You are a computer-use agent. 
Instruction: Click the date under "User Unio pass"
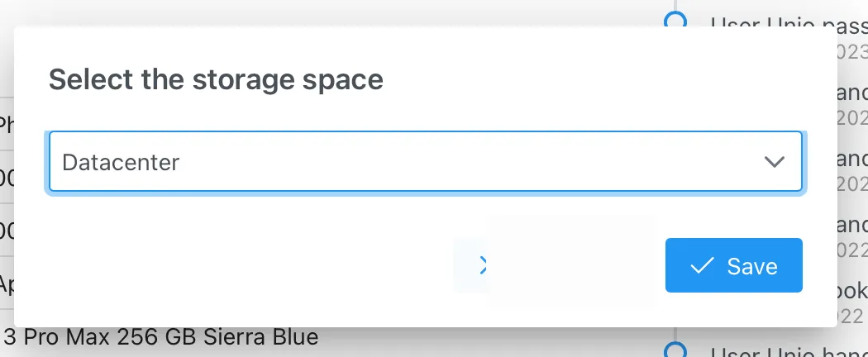click(x=851, y=50)
